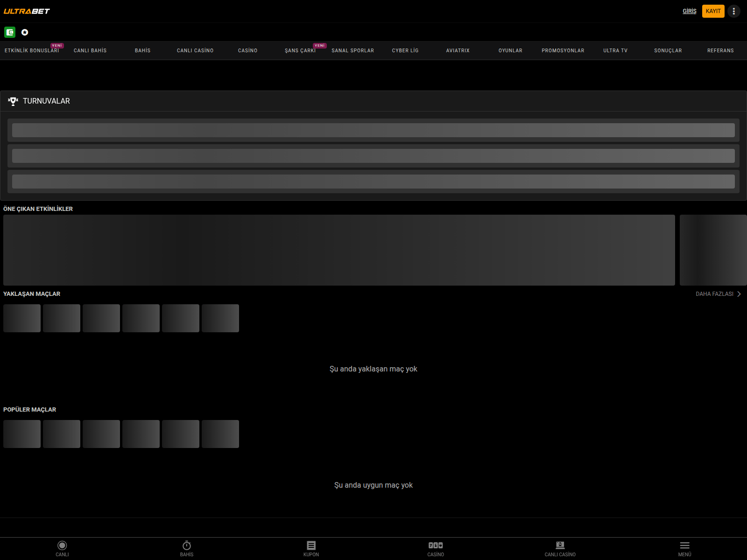Image resolution: width=747 pixels, height=560 pixels.
Task: Open Canlı Casino in the top navigation
Action: pyautogui.click(x=195, y=50)
